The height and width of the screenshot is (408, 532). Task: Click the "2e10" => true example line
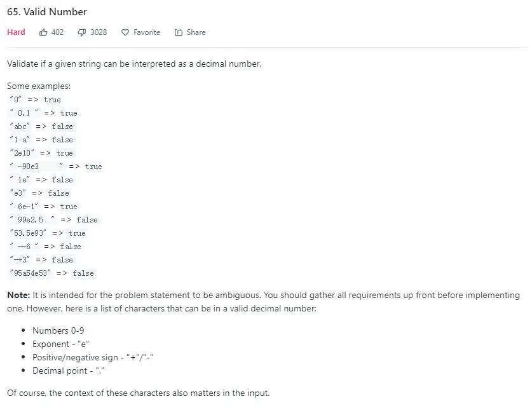pyautogui.click(x=41, y=153)
